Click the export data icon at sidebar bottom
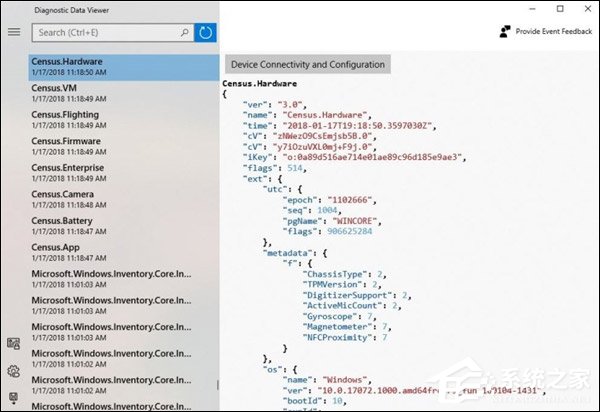The width and height of the screenshot is (600, 412). 13,397
